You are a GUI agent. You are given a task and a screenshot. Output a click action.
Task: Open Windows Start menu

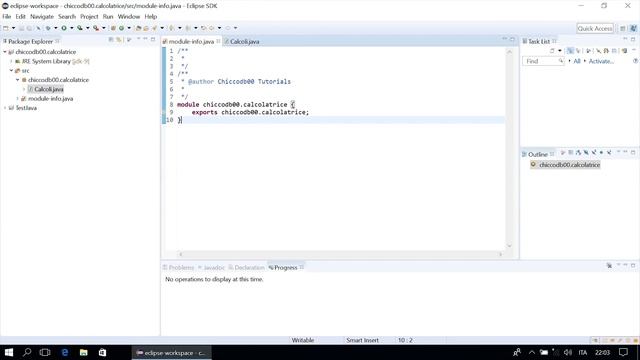coord(9,352)
